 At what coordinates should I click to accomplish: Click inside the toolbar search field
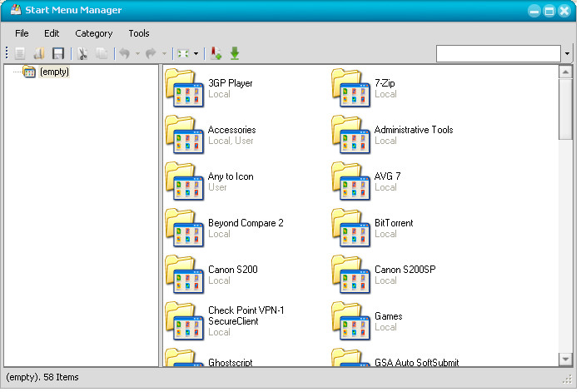pyautogui.click(x=499, y=54)
